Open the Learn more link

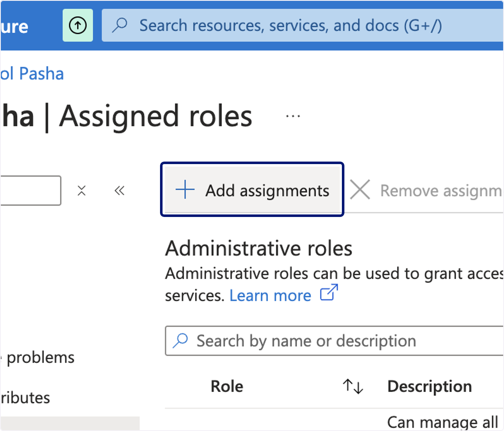[270, 296]
